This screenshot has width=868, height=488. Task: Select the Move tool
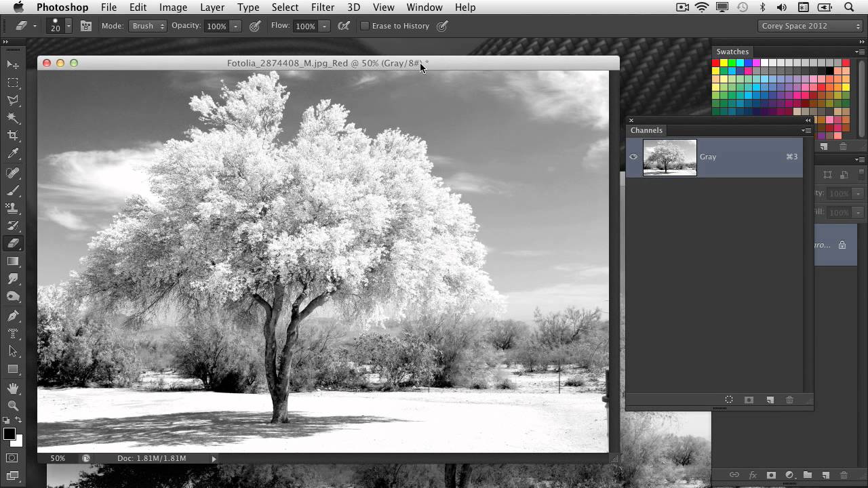tap(13, 64)
